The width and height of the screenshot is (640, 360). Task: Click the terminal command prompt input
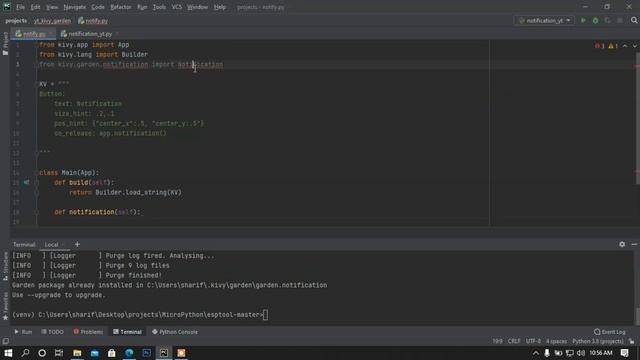(x=265, y=315)
